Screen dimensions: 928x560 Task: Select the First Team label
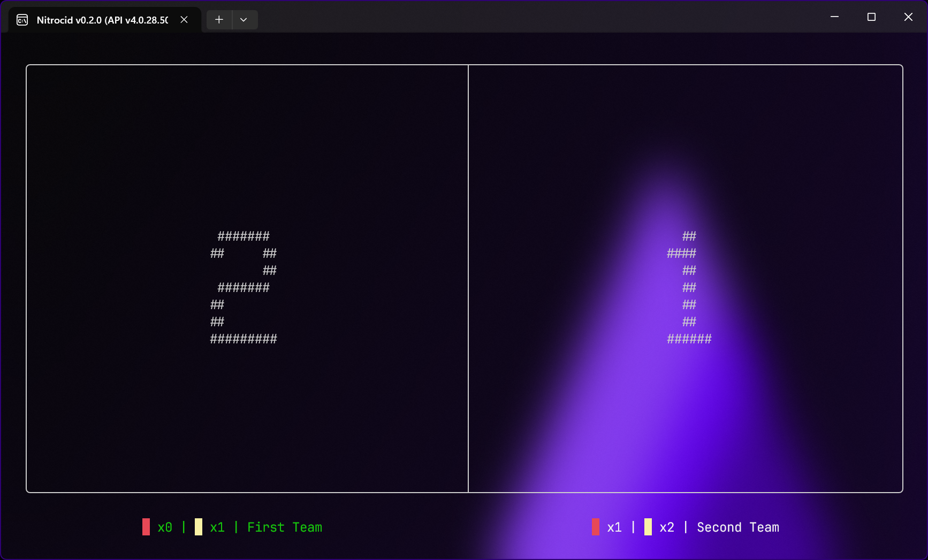285,527
